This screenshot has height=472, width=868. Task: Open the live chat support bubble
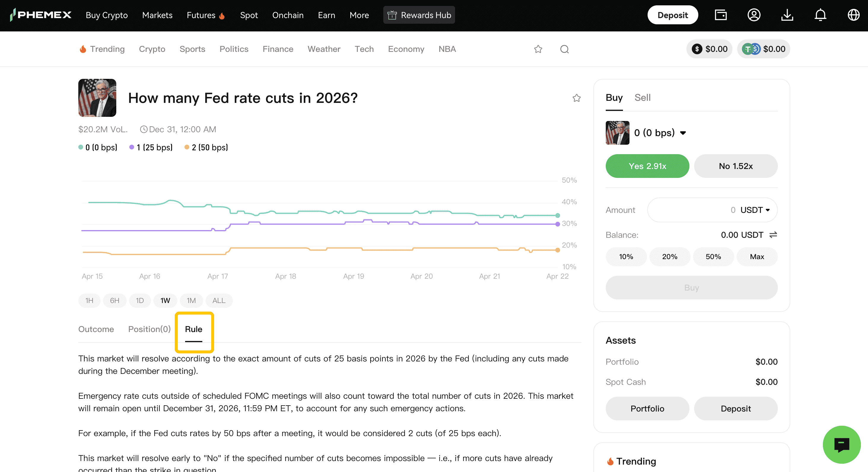click(841, 444)
